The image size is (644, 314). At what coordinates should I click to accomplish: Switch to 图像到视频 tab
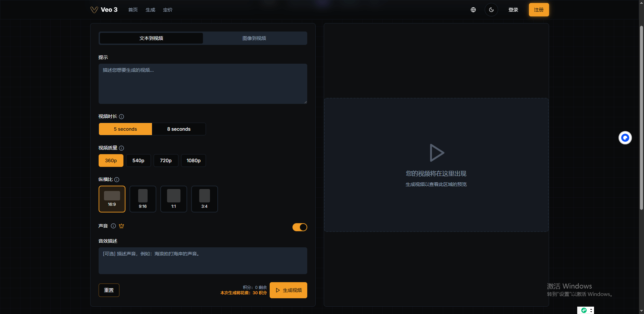click(x=254, y=38)
